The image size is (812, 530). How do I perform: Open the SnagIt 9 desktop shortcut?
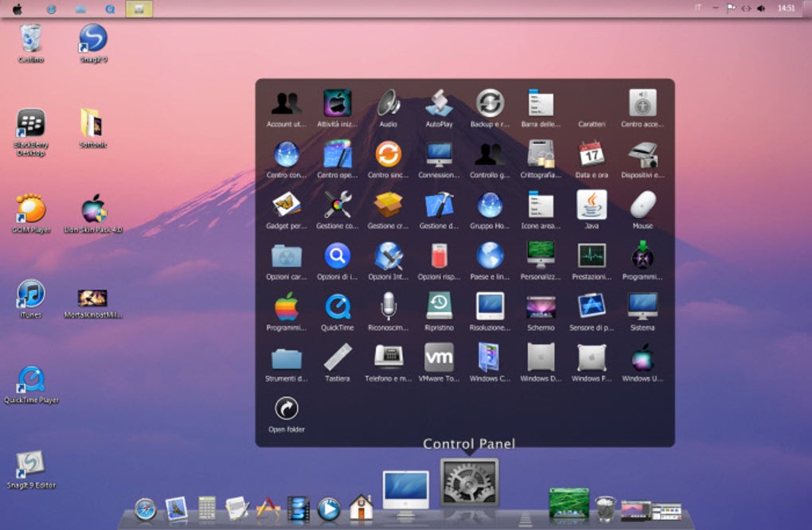click(93, 44)
